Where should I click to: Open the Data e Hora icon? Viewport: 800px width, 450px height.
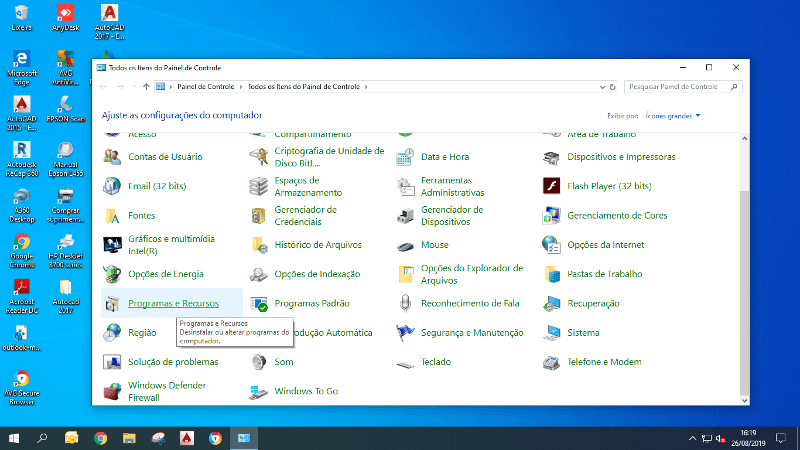(x=405, y=157)
